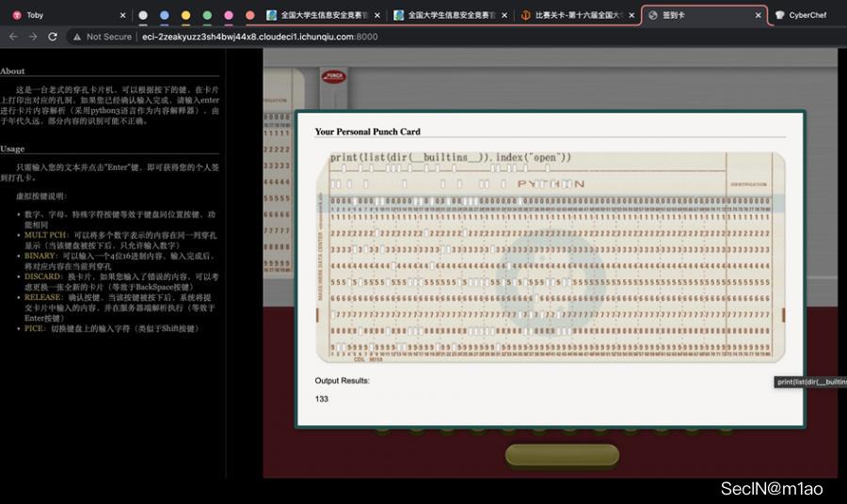Click the PICE description item
Image resolution: width=847 pixels, height=504 pixels.
click(112, 328)
